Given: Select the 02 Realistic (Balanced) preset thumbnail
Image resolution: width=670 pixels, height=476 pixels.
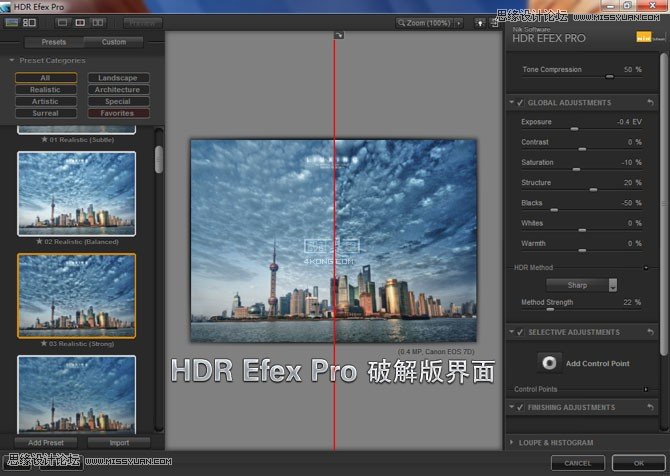Looking at the screenshot, I should pos(76,193).
